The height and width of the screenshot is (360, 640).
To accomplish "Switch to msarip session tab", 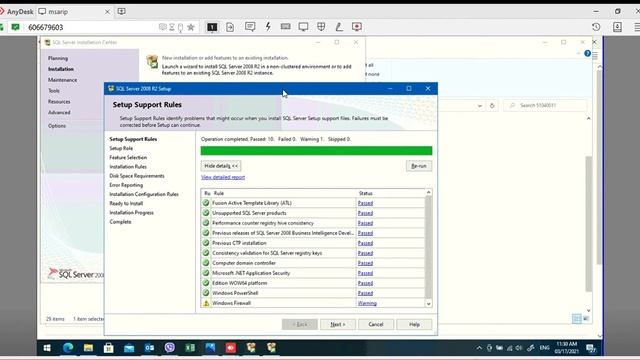I will pyautogui.click(x=74, y=12).
